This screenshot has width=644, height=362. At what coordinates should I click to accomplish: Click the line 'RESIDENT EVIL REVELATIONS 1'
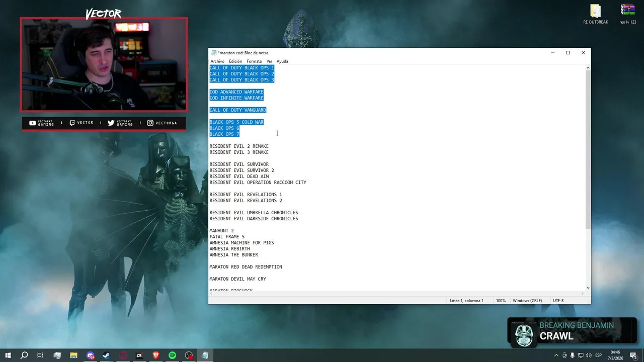pos(246,195)
